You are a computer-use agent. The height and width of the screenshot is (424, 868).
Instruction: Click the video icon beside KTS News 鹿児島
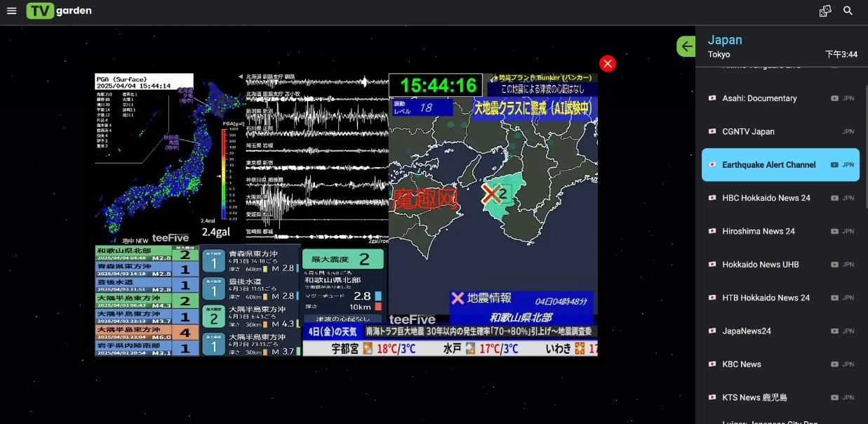click(834, 397)
